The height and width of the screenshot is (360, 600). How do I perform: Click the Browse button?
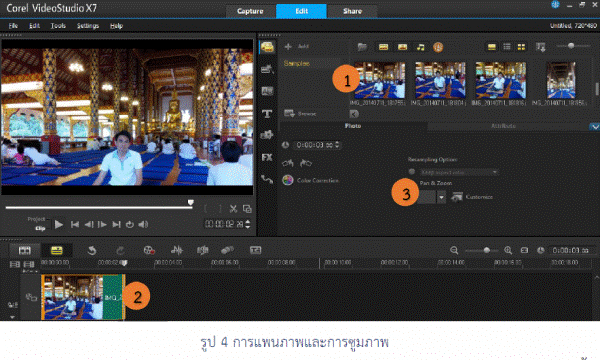click(300, 114)
